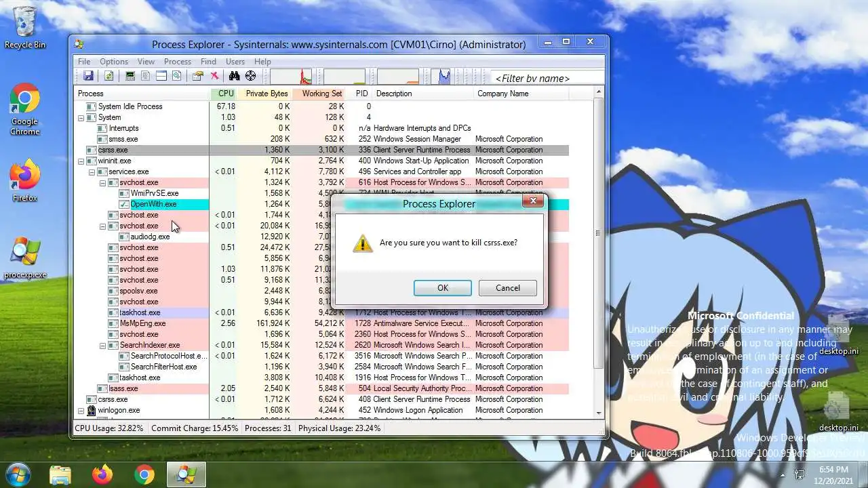
Task: Collapse the wininit.exe tree node
Action: coord(81,161)
